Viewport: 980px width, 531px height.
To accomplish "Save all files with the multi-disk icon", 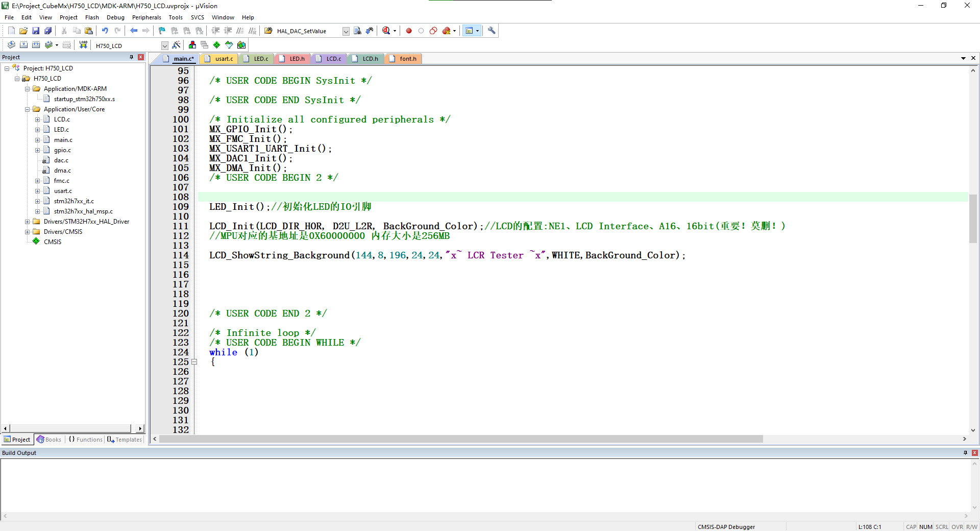I will pyautogui.click(x=48, y=31).
